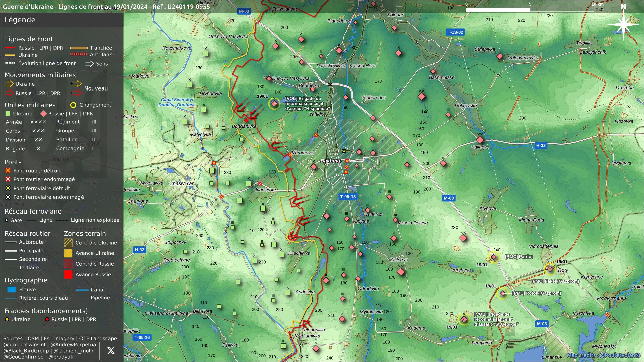Click the H-32 shield near Stupochky

(139, 250)
